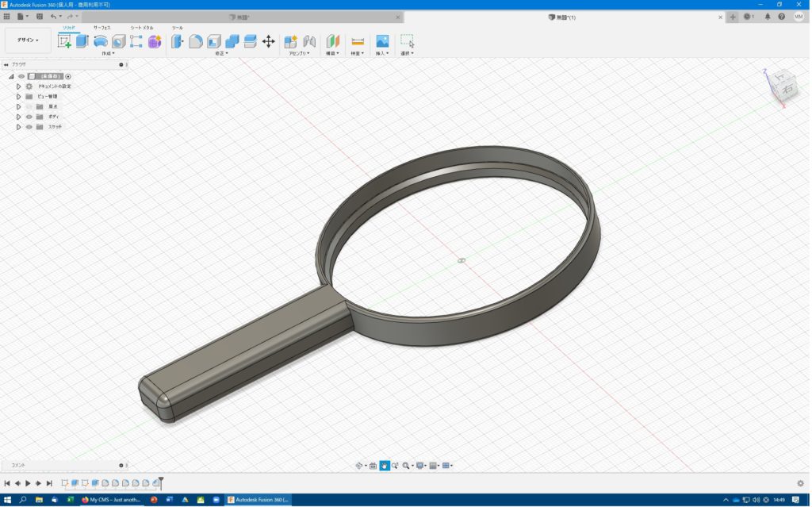
Task: Open the 構築 panel dropdown
Action: [332, 53]
